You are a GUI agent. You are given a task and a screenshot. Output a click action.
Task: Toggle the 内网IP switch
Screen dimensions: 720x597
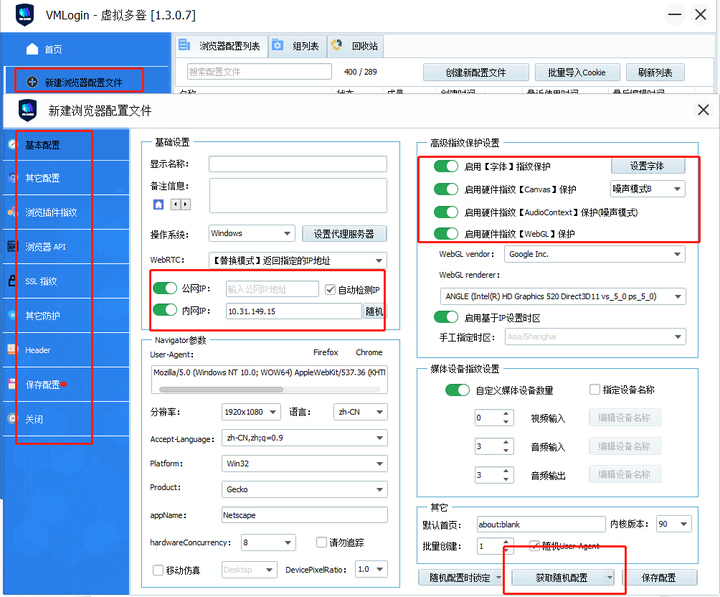point(165,310)
